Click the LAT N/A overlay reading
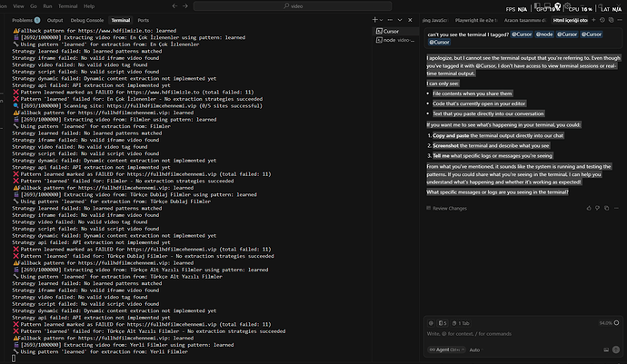 click(x=611, y=9)
